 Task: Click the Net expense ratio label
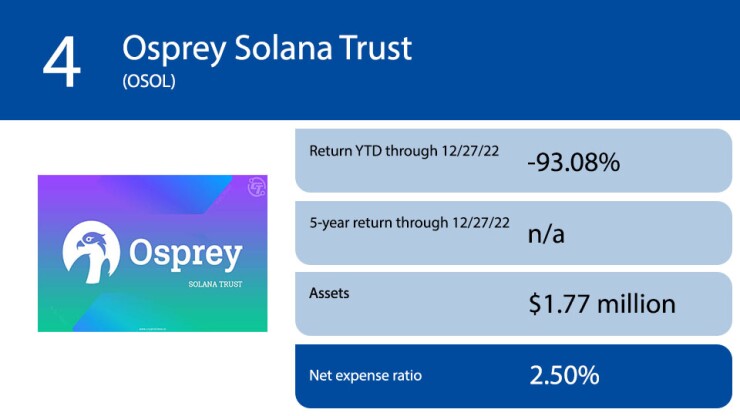pos(365,376)
